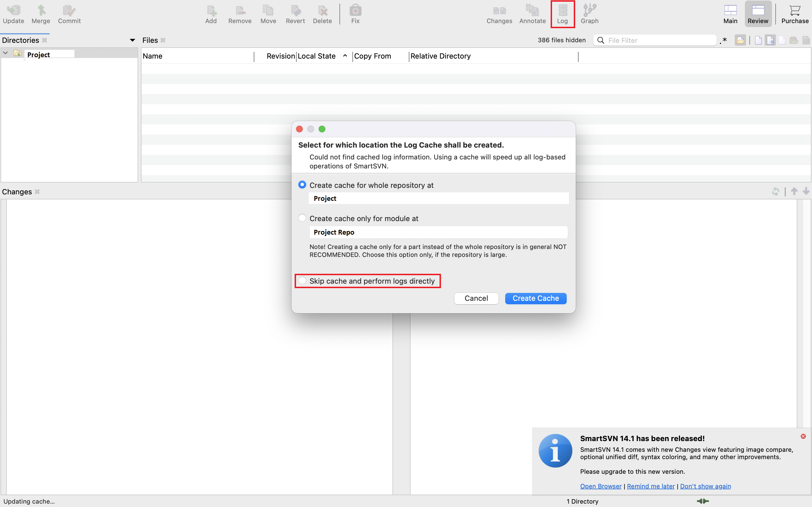Click the Create Cache button
This screenshot has width=812, height=507.
535,298
